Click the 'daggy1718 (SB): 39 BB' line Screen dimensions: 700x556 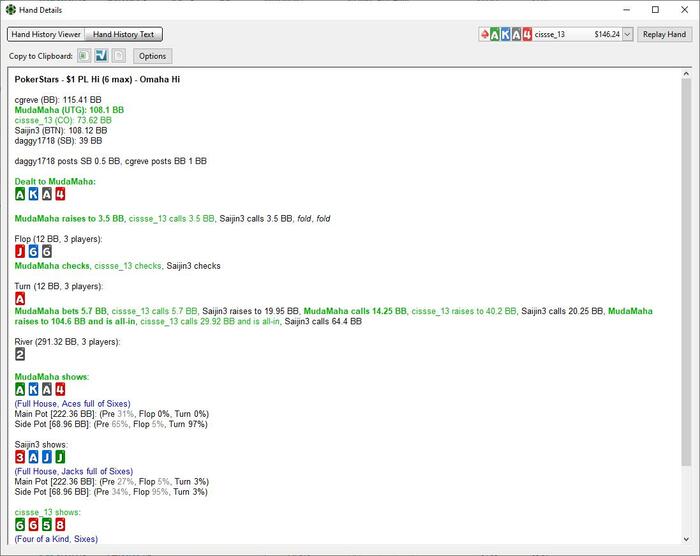[x=58, y=141]
